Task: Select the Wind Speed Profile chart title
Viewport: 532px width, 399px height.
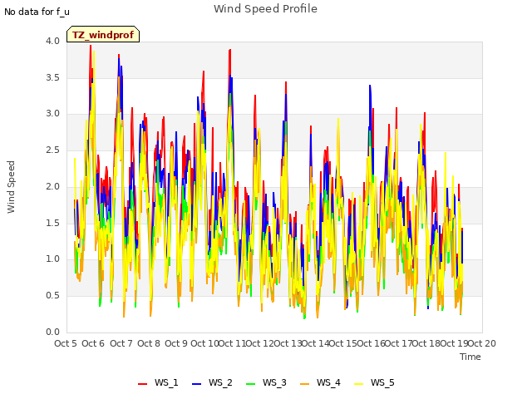Action: coord(266,9)
